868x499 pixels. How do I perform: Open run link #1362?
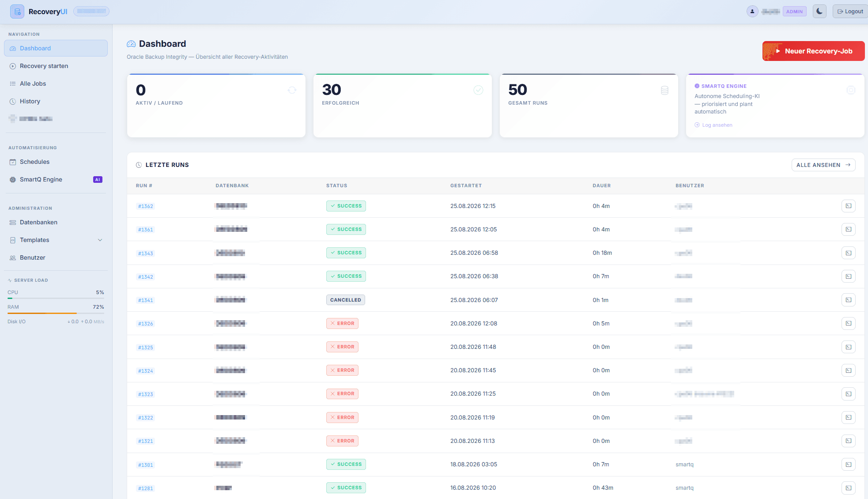click(145, 206)
